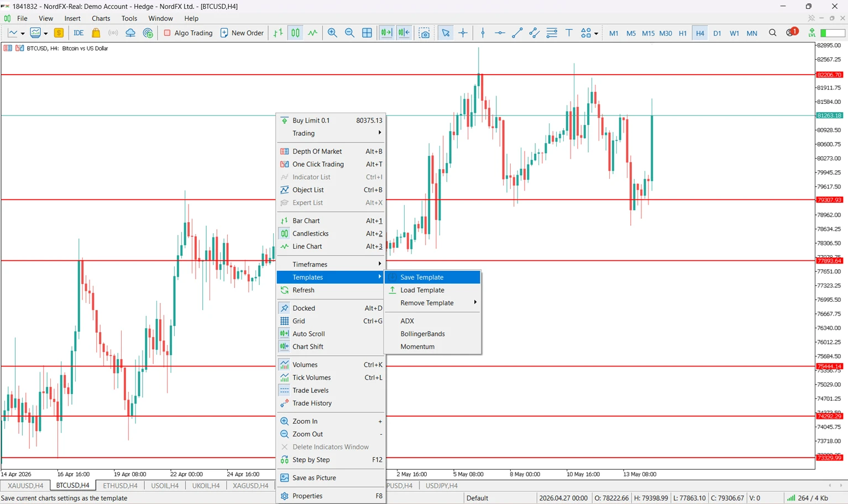The height and width of the screenshot is (504, 848).
Task: Toggle Trade History in context menu
Action: coord(331,403)
